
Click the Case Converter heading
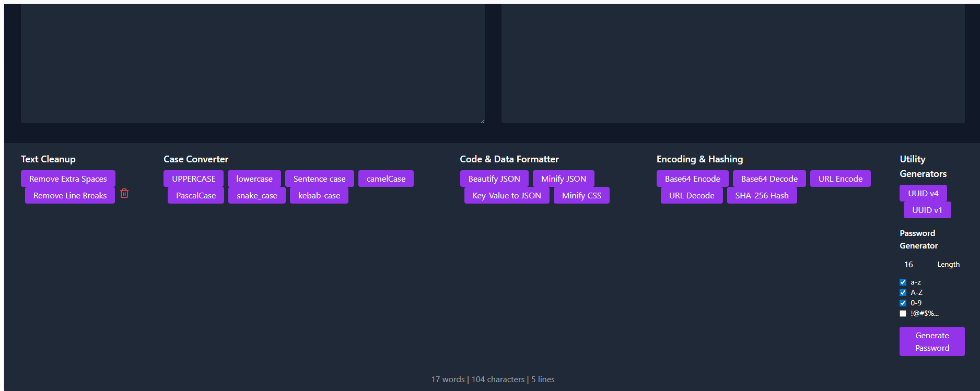[196, 159]
